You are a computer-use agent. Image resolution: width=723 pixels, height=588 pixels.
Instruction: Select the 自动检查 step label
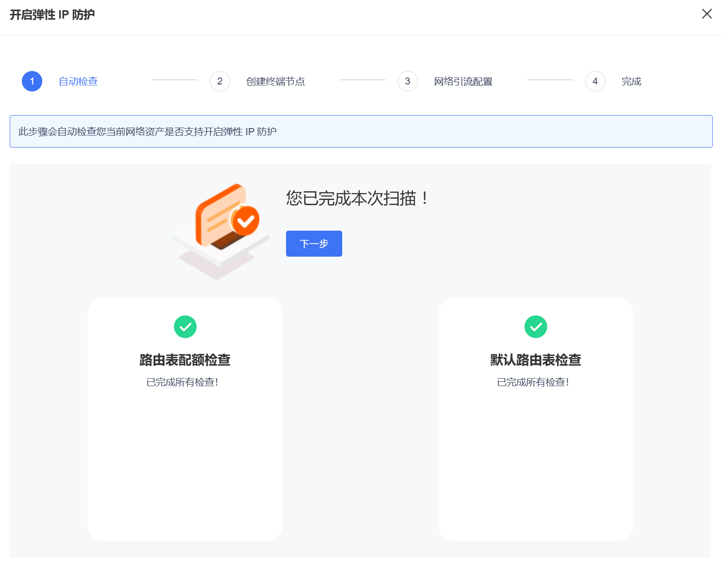(x=78, y=82)
